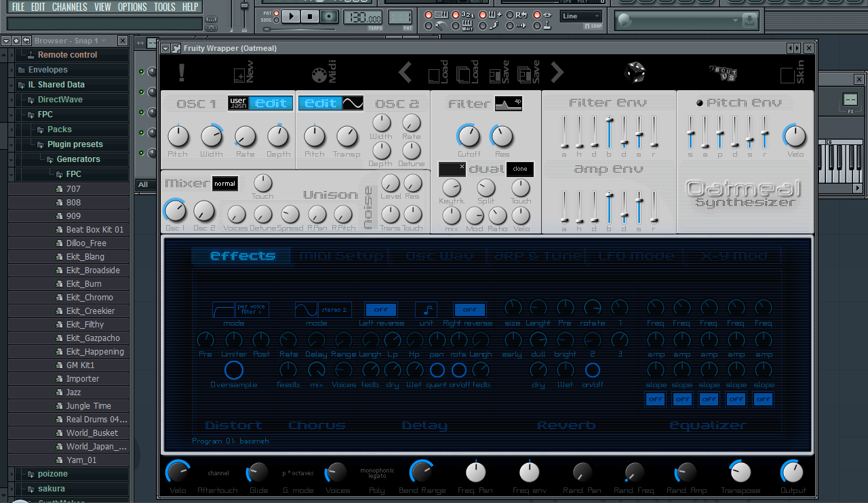Open the OPTIONS menu

(132, 7)
